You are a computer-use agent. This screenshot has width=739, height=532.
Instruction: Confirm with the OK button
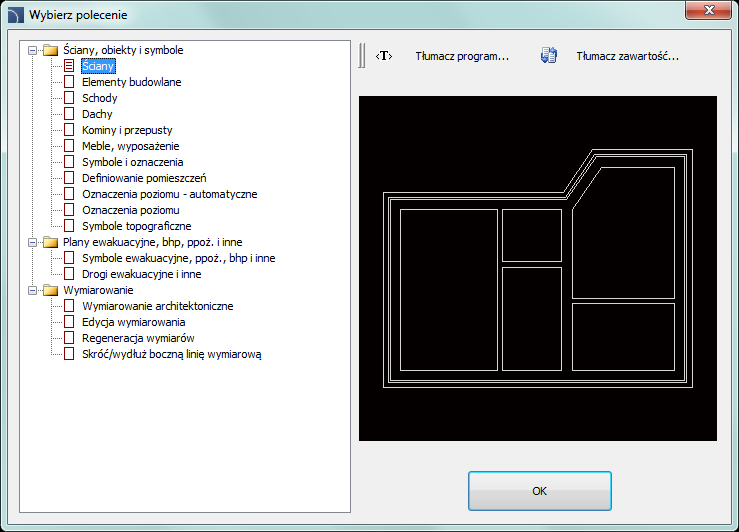[540, 491]
